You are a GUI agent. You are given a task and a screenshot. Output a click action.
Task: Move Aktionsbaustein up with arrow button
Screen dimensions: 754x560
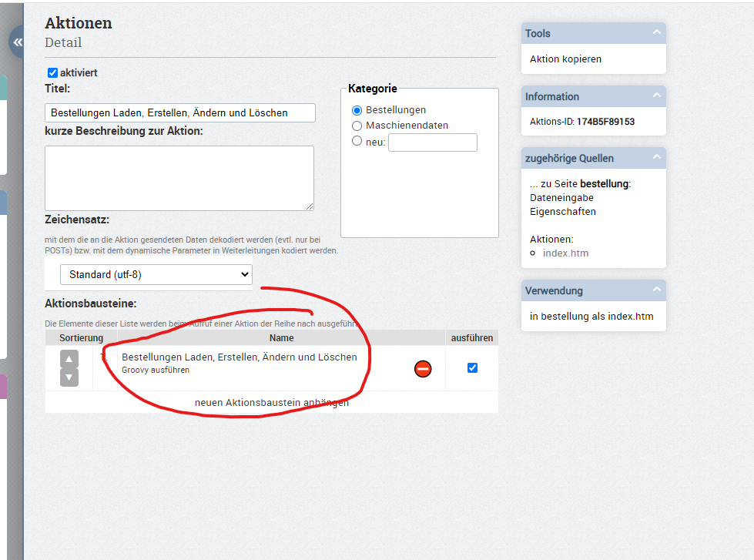pyautogui.click(x=69, y=359)
